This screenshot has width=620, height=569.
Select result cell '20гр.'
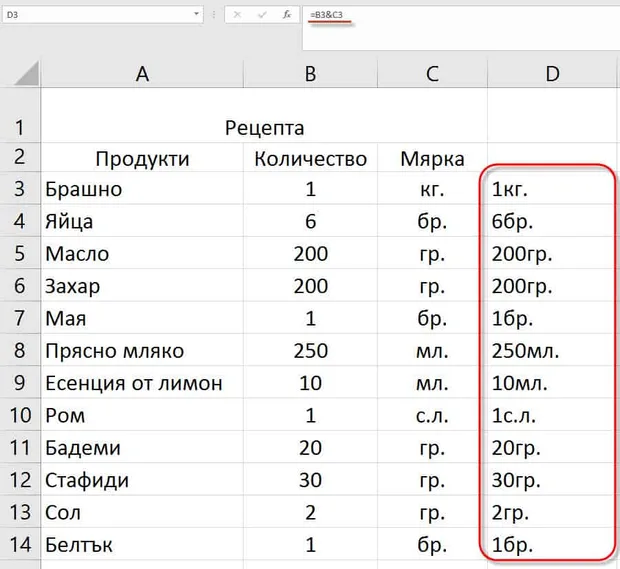coord(552,447)
